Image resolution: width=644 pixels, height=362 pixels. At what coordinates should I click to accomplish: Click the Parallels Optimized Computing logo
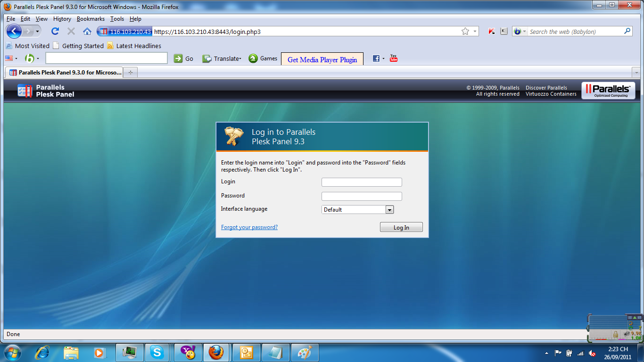coord(608,90)
